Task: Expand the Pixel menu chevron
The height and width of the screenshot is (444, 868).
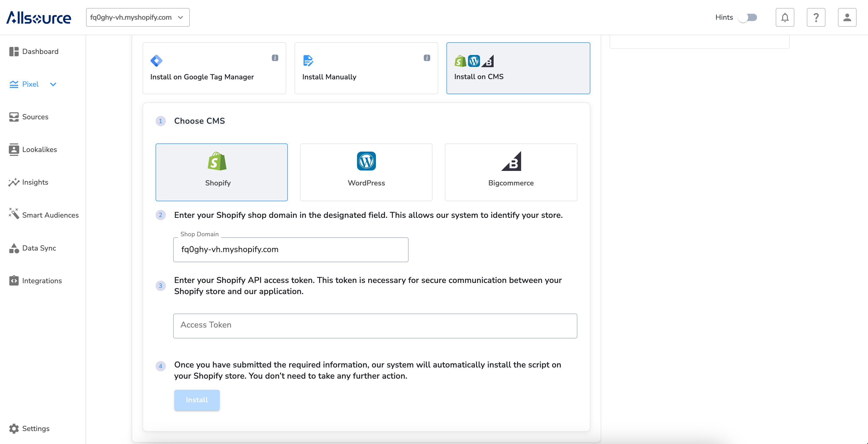Action: pyautogui.click(x=53, y=84)
